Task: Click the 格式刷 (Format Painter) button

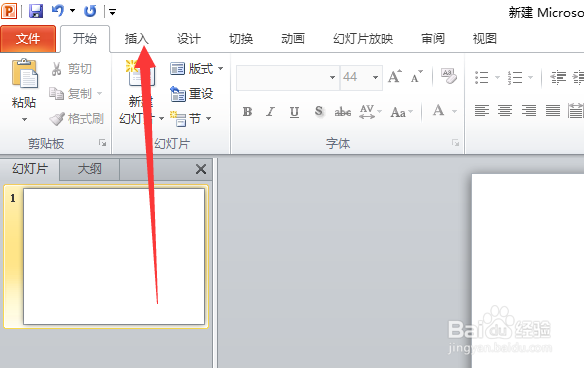Action: 76,119
